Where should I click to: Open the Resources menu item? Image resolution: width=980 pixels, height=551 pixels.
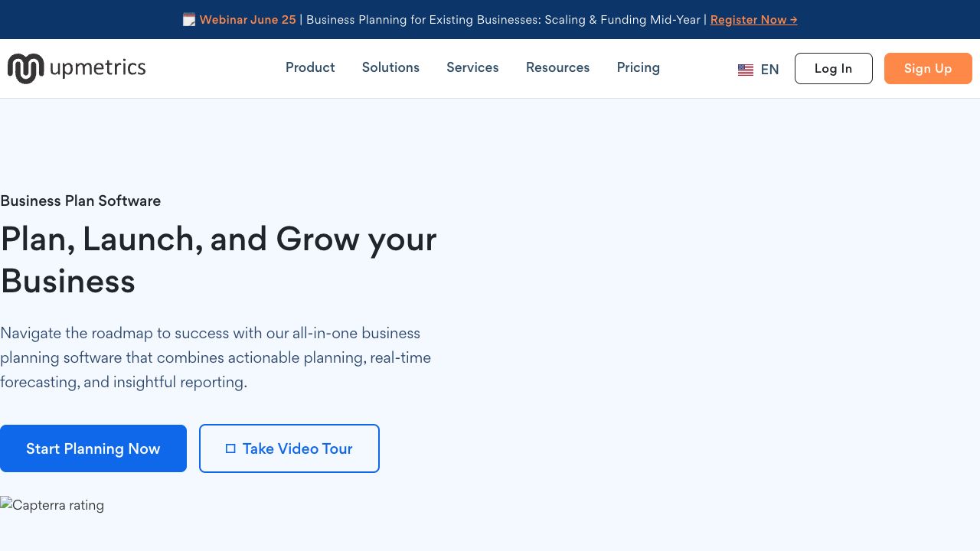click(557, 67)
